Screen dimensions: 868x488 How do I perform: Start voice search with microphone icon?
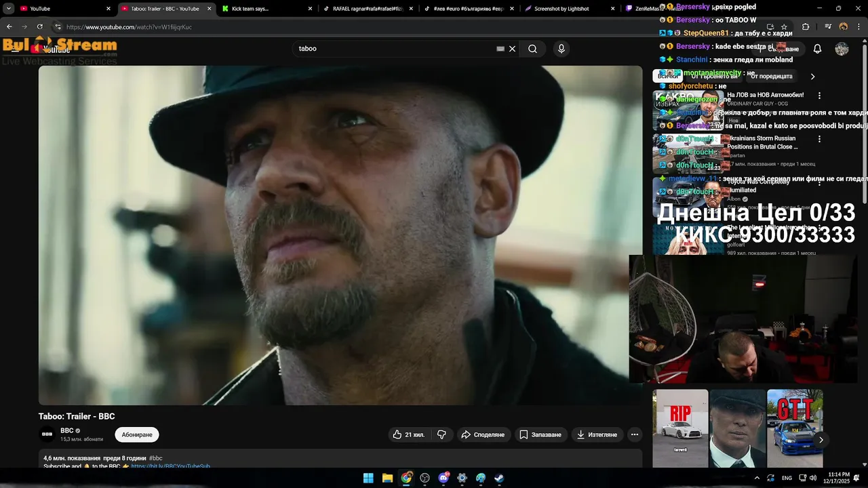point(561,49)
